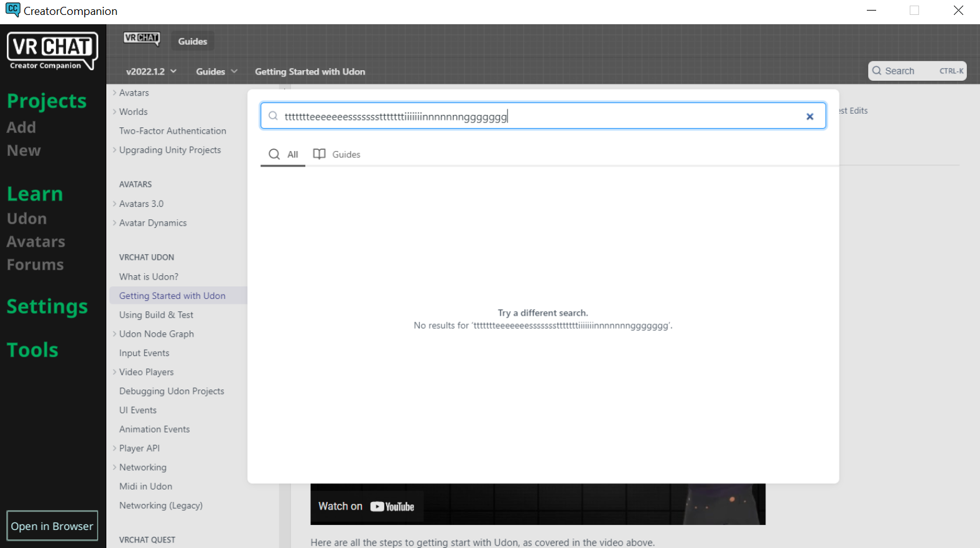Clear the search query with X icon
This screenshot has width=980, height=548.
810,116
